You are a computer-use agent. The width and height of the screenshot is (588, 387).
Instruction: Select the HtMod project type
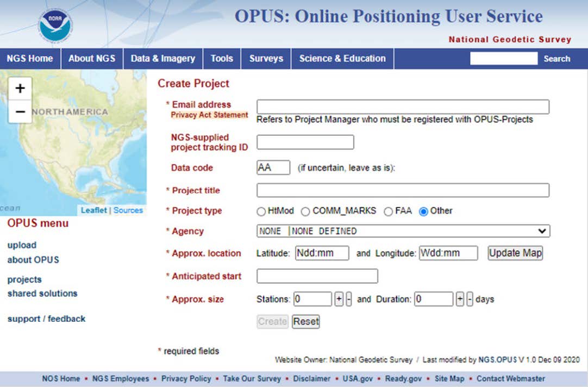click(x=261, y=211)
